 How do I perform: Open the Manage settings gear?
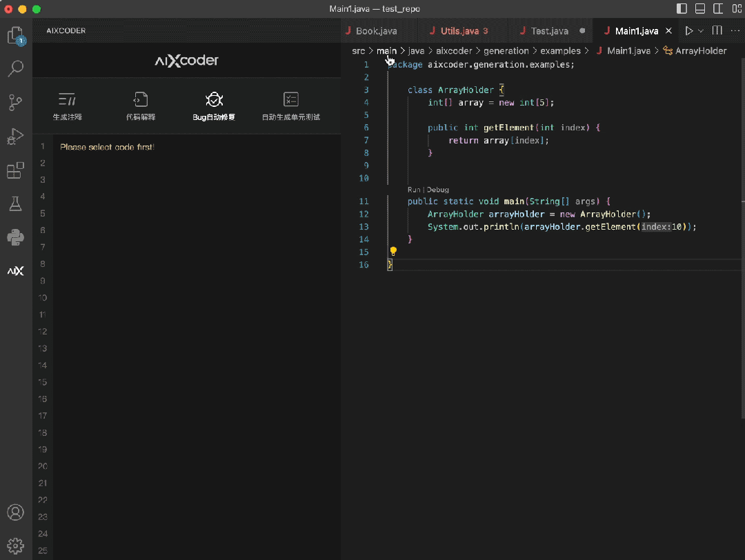[16, 546]
